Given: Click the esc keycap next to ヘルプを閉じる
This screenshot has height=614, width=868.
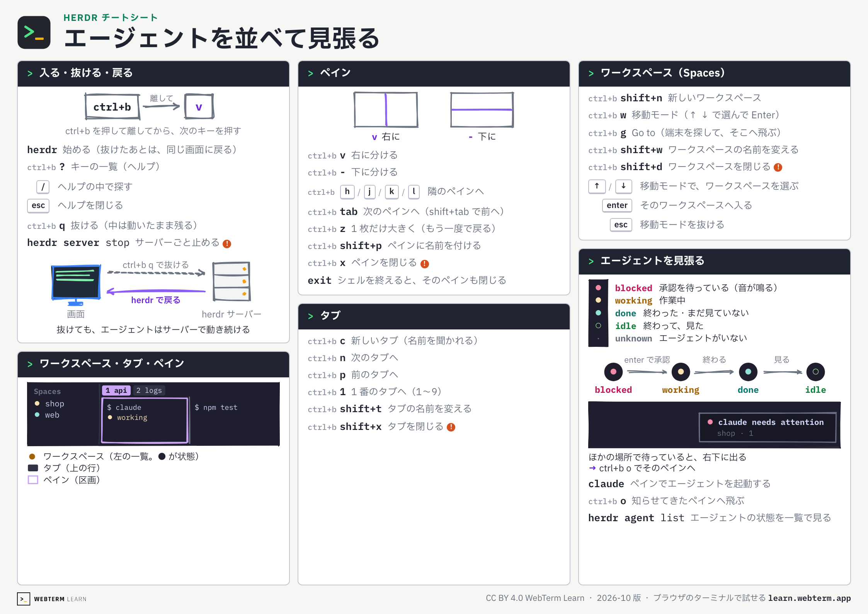Looking at the screenshot, I should 38,206.
